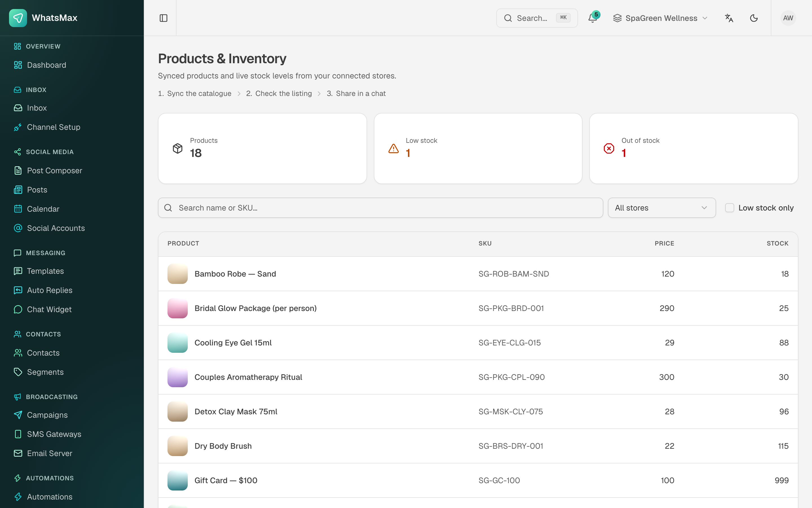This screenshot has height=508, width=812.
Task: Click the Segments tag icon
Action: point(18,372)
